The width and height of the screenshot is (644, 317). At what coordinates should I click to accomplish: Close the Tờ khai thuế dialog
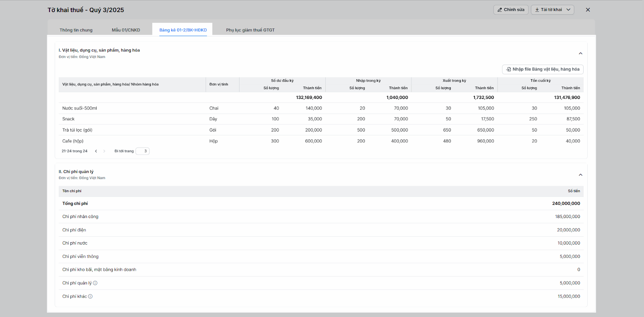point(588,10)
